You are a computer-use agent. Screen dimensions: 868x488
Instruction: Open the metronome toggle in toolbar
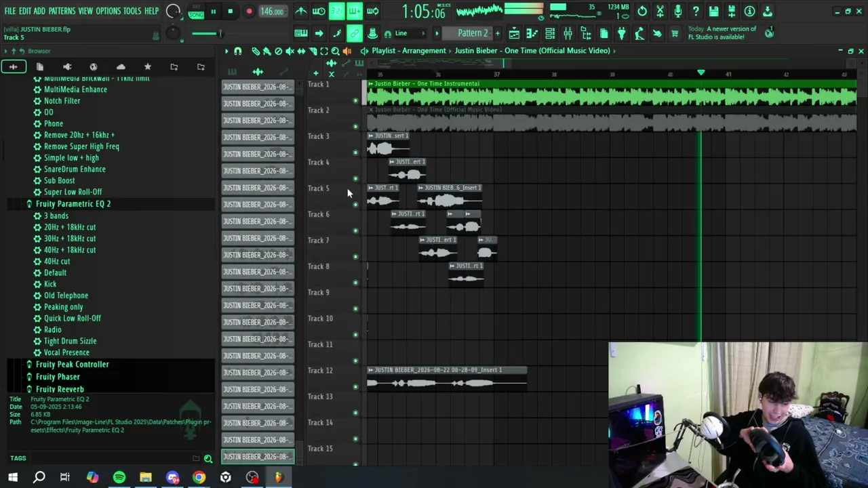(301, 12)
